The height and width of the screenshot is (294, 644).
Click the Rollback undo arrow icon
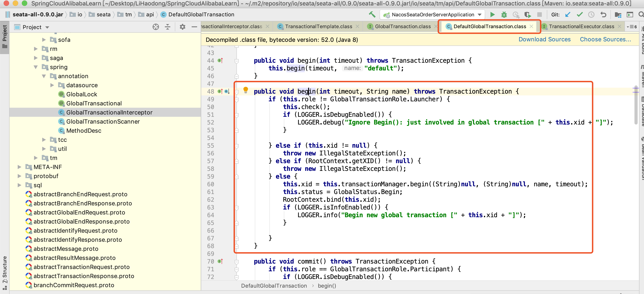click(603, 15)
